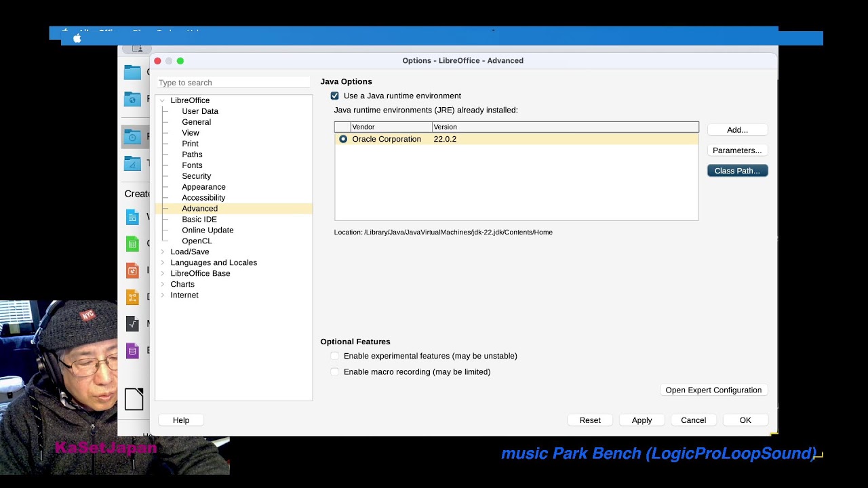This screenshot has height=488, width=868.
Task: Open the Apple menu icon
Action: [x=77, y=39]
